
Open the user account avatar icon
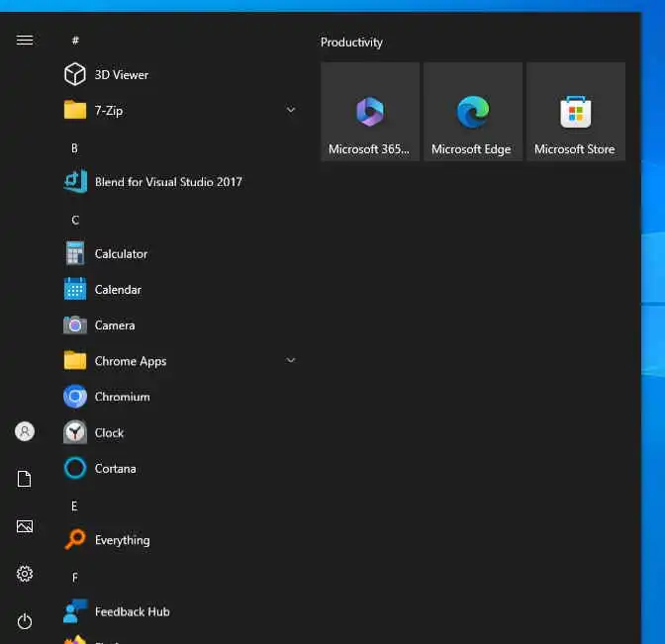25,431
